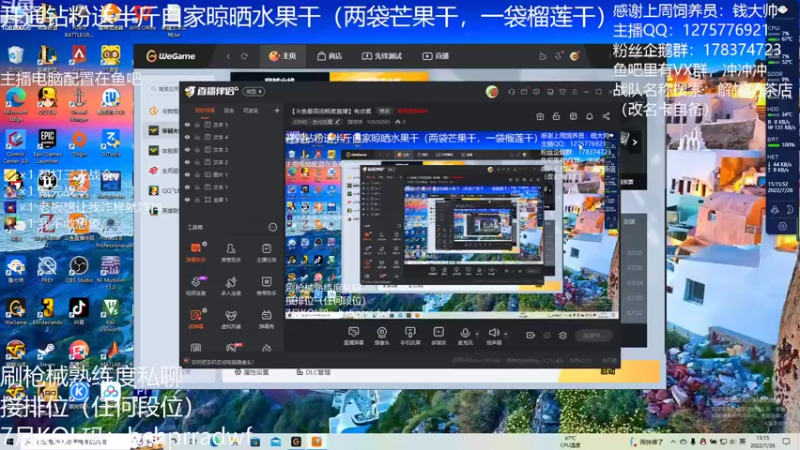
Task: Open Epic Games Launcher desktop icon
Action: [47, 146]
